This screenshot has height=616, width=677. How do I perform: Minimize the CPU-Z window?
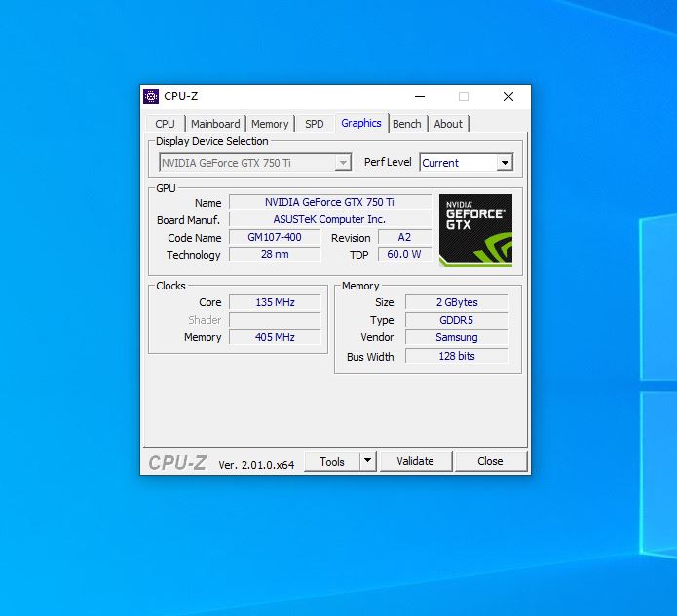419,96
